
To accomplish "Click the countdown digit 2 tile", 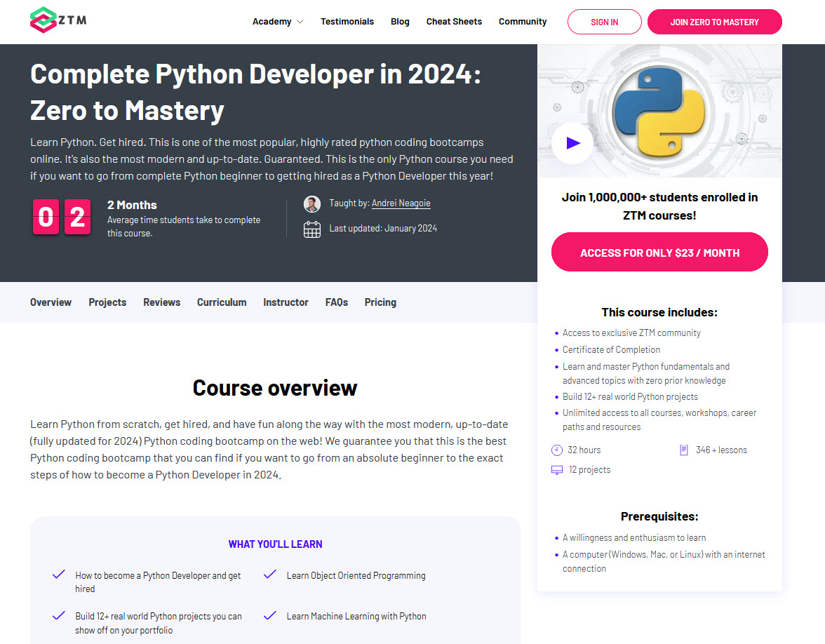I will click(77, 217).
